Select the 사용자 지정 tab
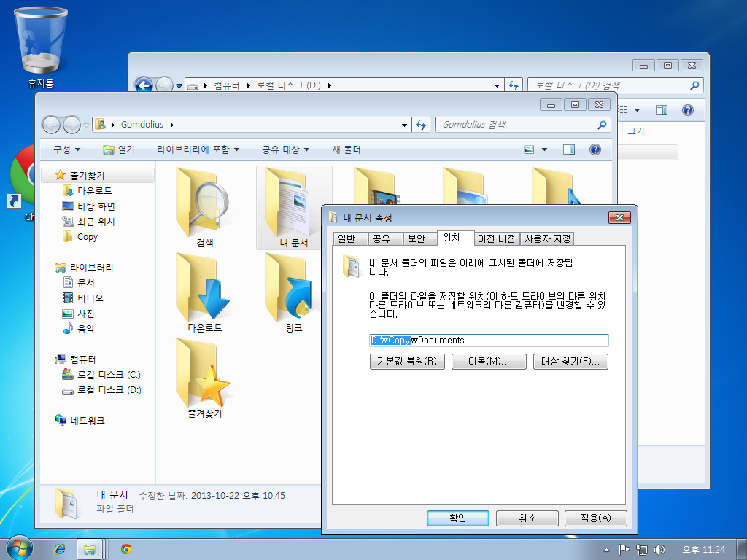747x560 pixels. click(549, 238)
